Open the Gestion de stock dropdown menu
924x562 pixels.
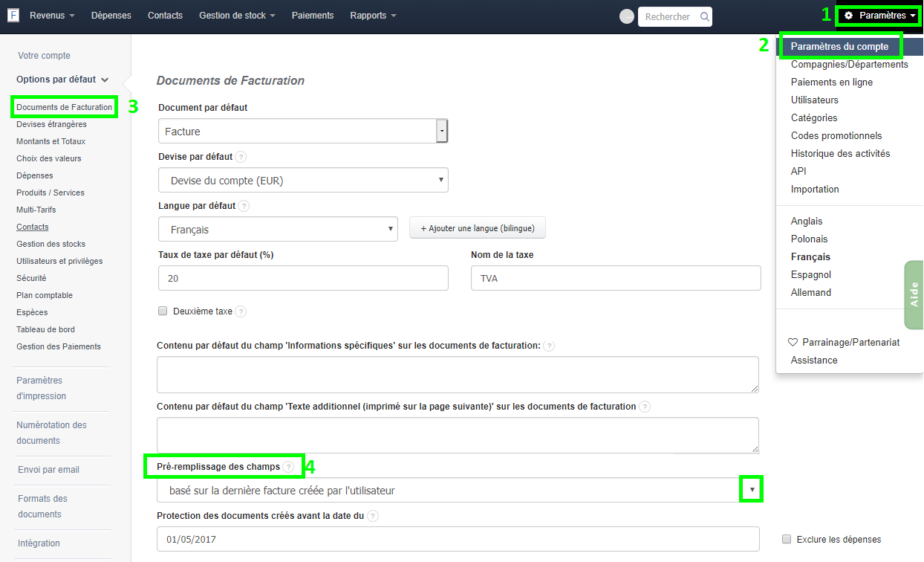tap(237, 16)
